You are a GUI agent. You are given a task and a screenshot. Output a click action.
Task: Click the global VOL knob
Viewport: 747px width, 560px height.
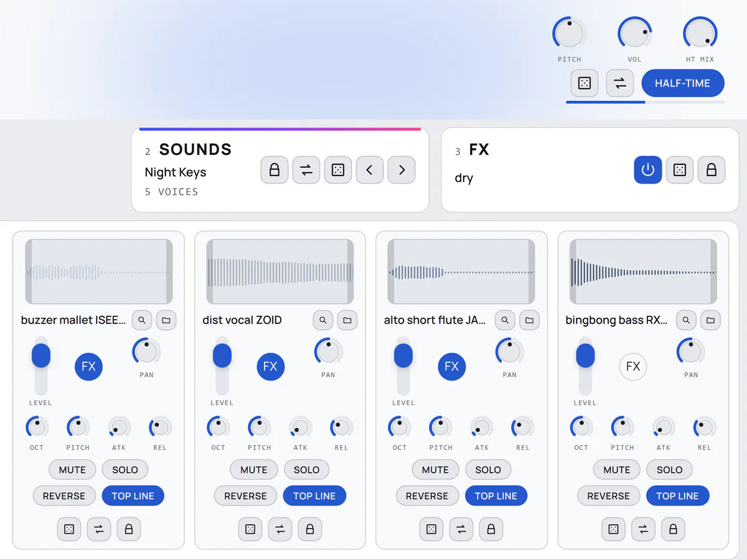(634, 33)
